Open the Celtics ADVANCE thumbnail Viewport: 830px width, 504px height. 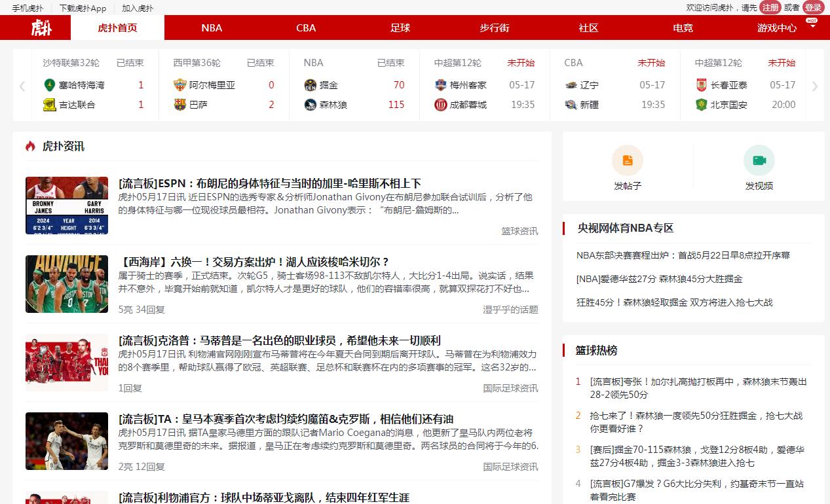tap(67, 284)
